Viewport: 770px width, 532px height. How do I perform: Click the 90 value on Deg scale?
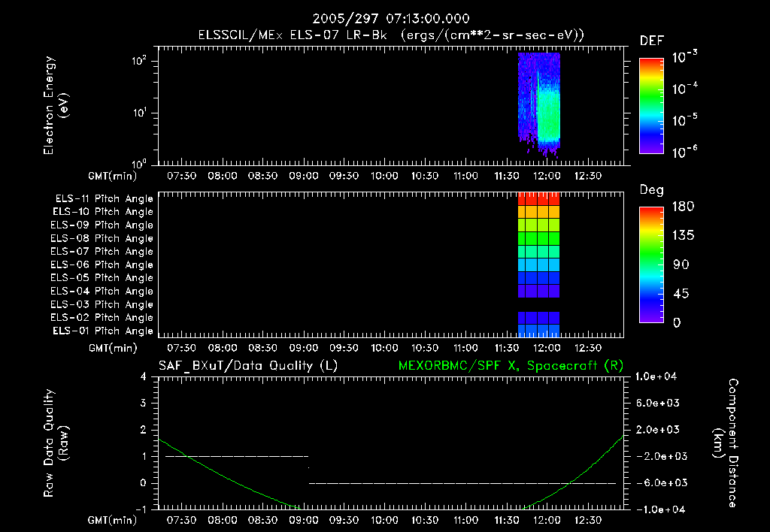681,265
